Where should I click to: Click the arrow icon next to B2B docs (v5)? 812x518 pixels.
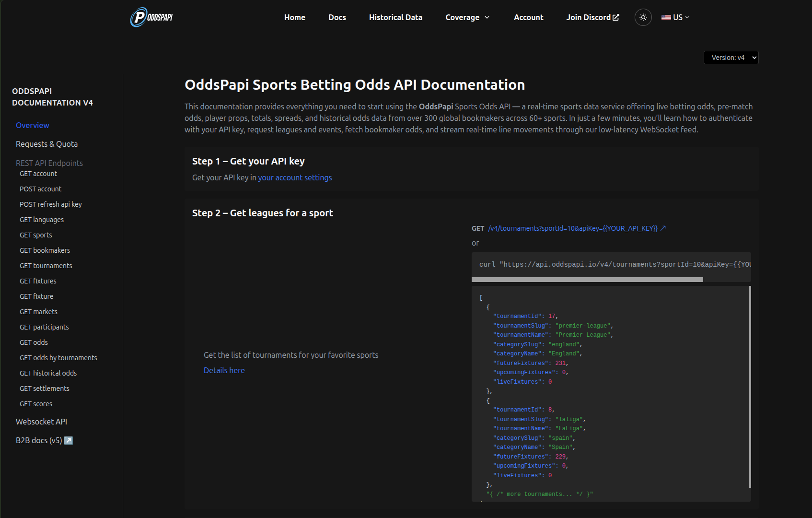click(x=69, y=440)
